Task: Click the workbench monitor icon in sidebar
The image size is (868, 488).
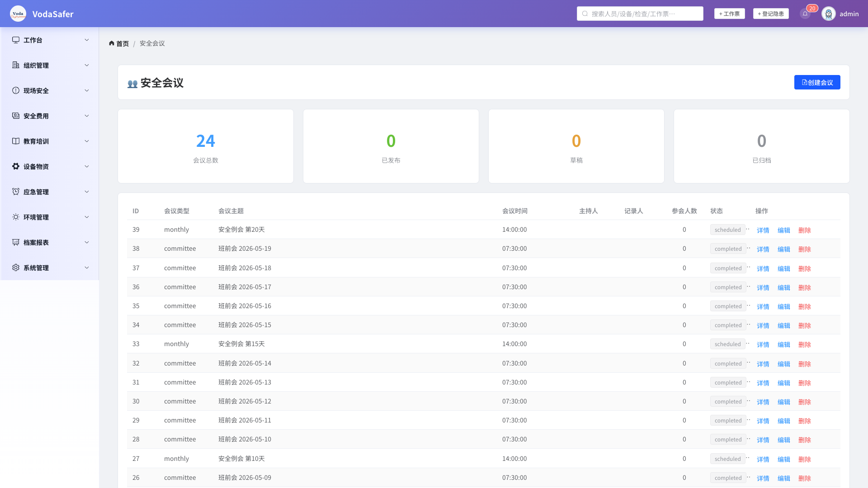Action: point(16,40)
